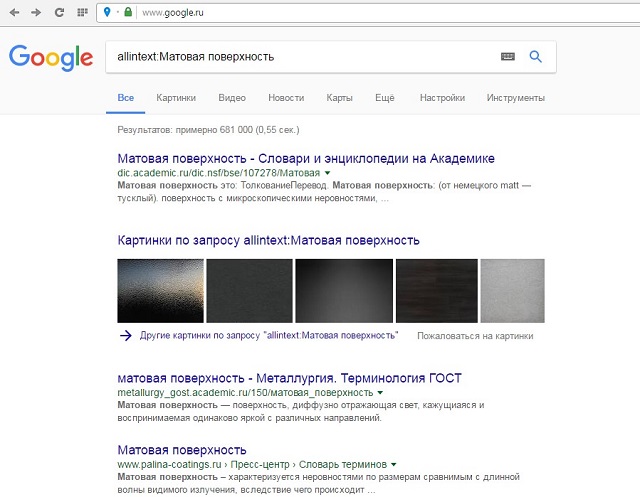Expand dropdown arrow next to dic.academic.ru URL
The height and width of the screenshot is (497, 640).
pyautogui.click(x=327, y=173)
